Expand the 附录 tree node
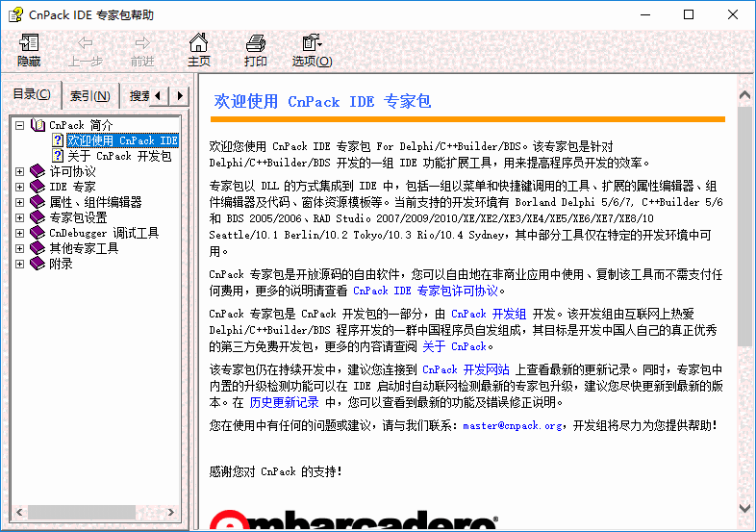Image resolution: width=756 pixels, height=532 pixels. 19,265
